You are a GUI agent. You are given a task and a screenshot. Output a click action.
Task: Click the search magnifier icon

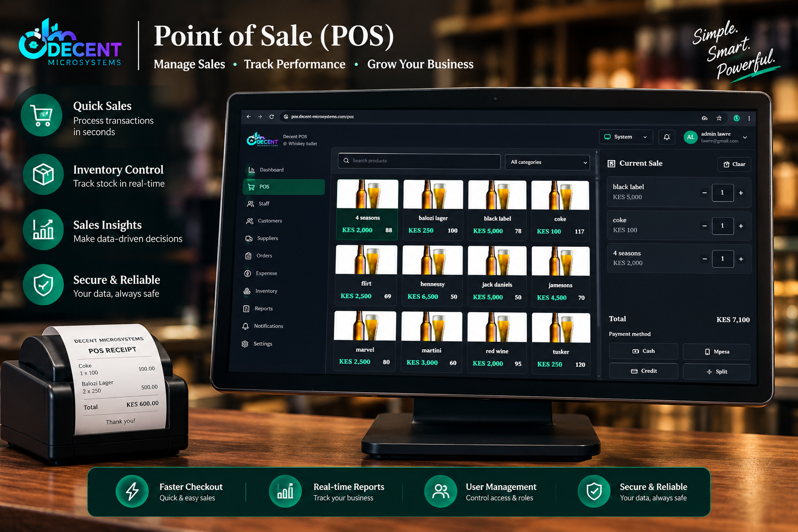point(346,161)
